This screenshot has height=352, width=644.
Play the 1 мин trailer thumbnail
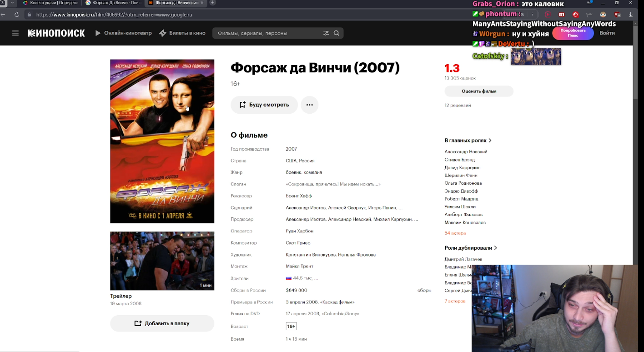click(x=162, y=261)
